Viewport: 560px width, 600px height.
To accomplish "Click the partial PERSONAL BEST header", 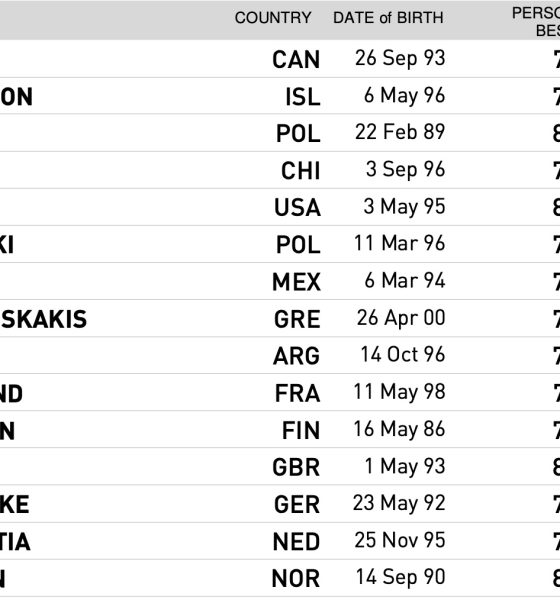I will click(536, 22).
